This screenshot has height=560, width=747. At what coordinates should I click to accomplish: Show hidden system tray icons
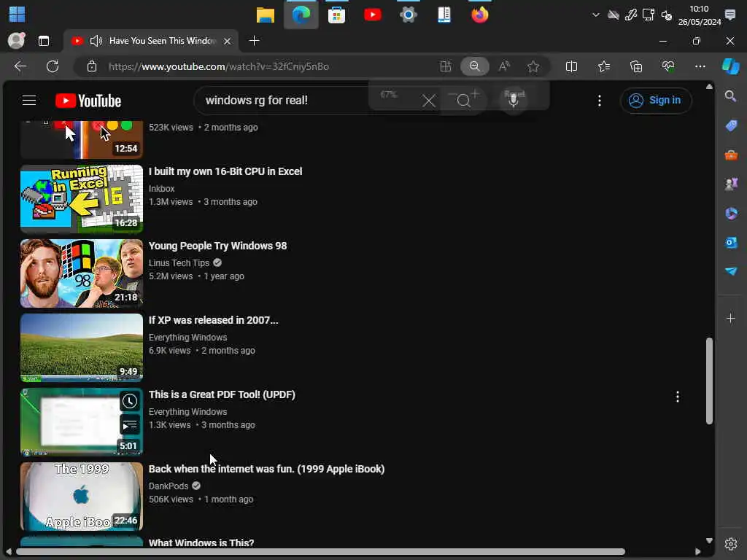595,15
